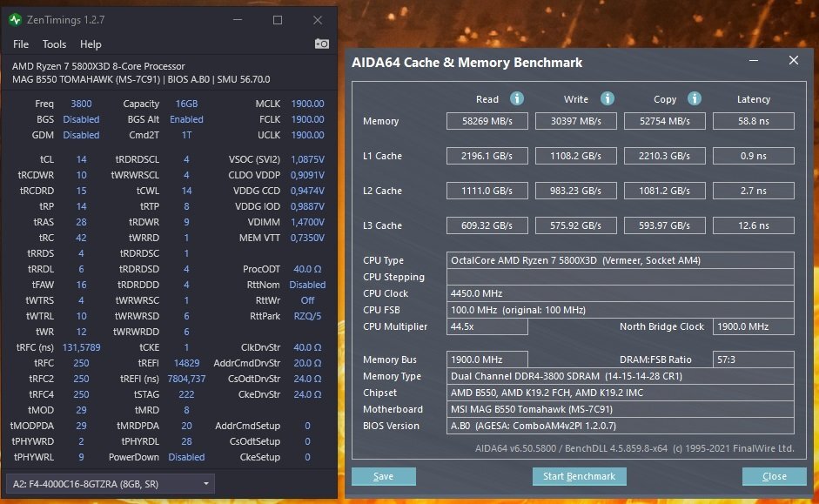Open the Read info icon in AIDA64
The height and width of the screenshot is (504, 819).
(x=517, y=98)
